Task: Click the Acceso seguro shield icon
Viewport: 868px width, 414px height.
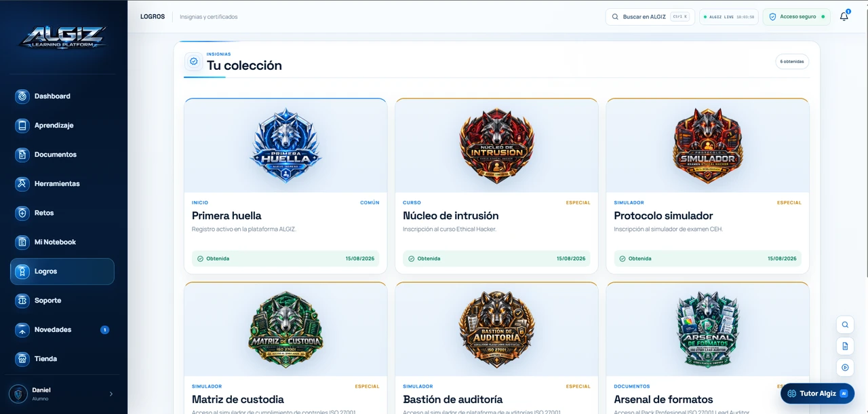Action: tap(772, 17)
